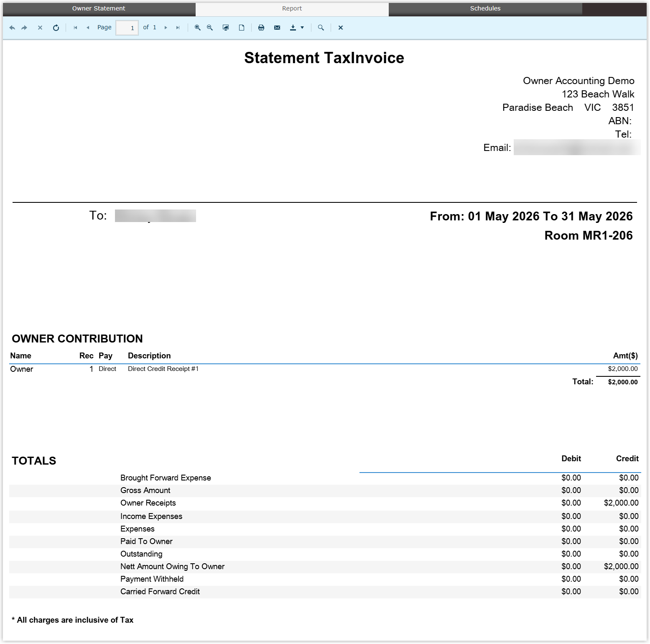Click the Total: $2,000.00 amount
This screenshot has height=644, width=650.
click(623, 382)
